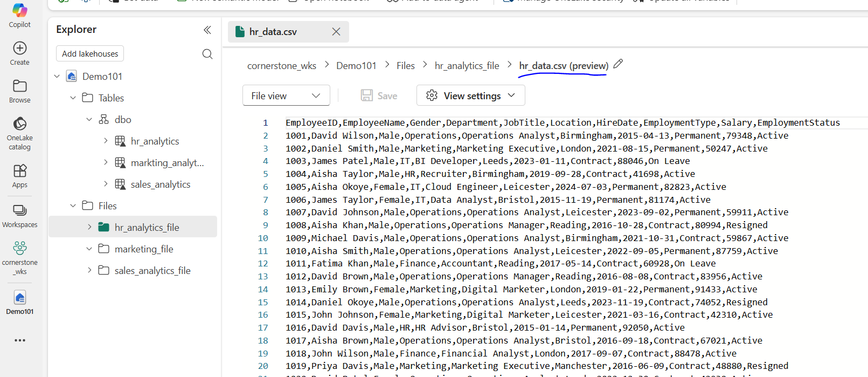Viewport: 868px width, 377px height.
Task: Click the row for 1001,David Wilson
Action: (x=537, y=136)
